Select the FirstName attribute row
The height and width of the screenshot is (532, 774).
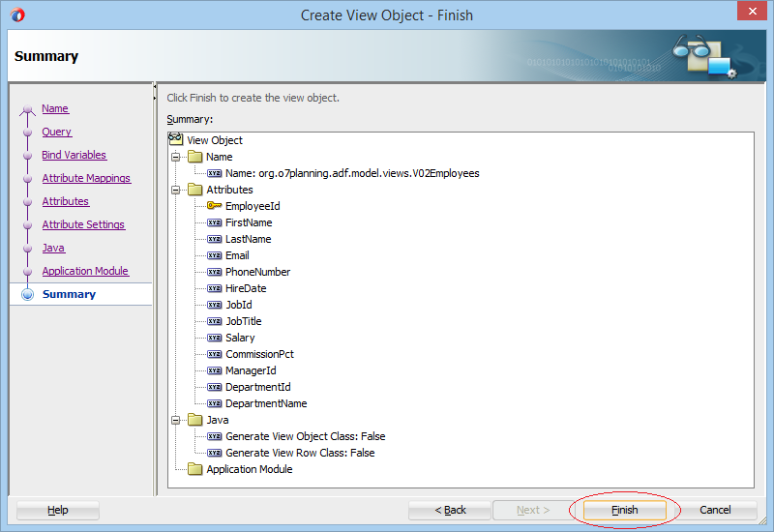click(249, 222)
